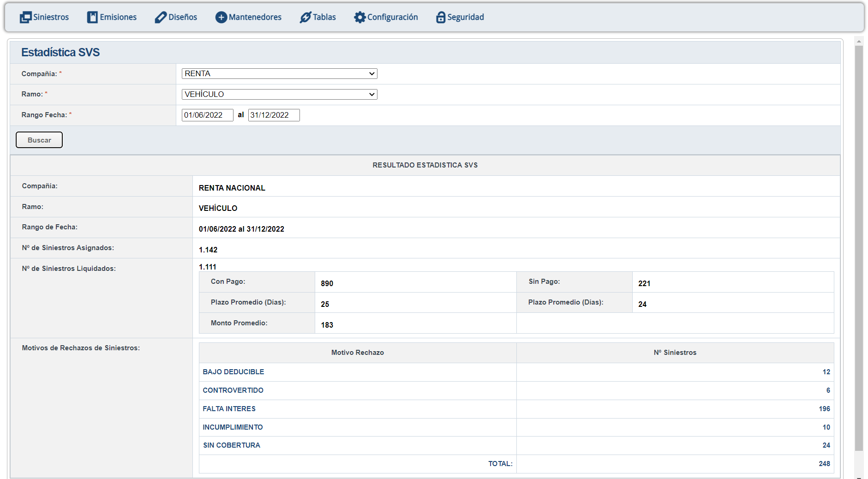This screenshot has width=868, height=479.
Task: Click the Configuración gear icon
Action: (359, 18)
